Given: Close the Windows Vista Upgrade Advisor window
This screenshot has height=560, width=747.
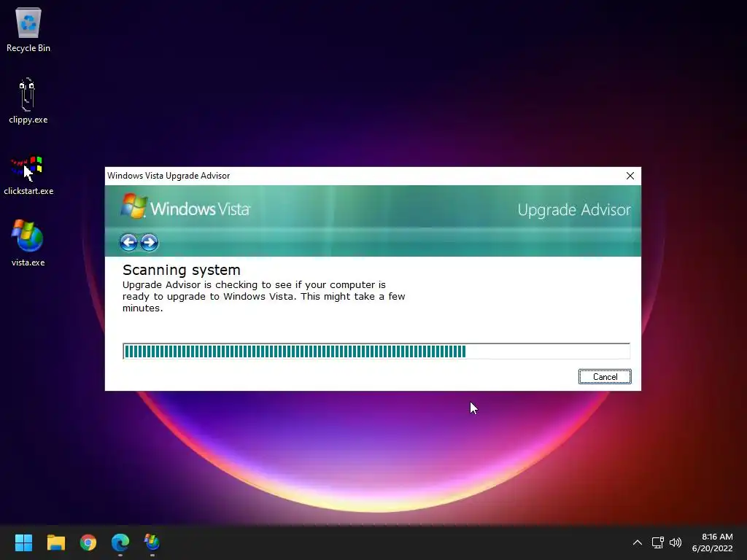Looking at the screenshot, I should coord(630,176).
